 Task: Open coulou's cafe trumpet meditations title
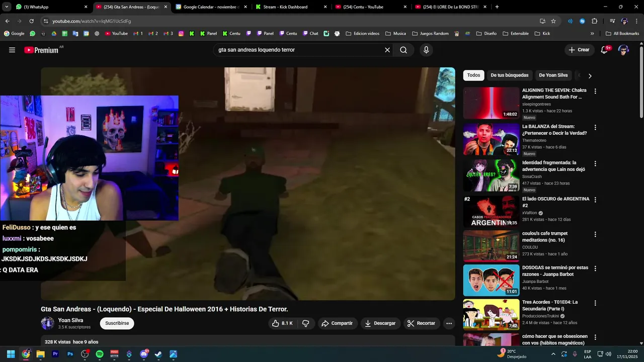point(545,237)
